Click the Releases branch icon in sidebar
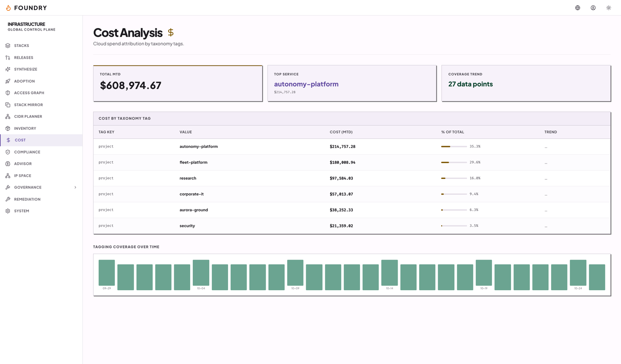Screen dimensions: 621x364 click(8, 57)
